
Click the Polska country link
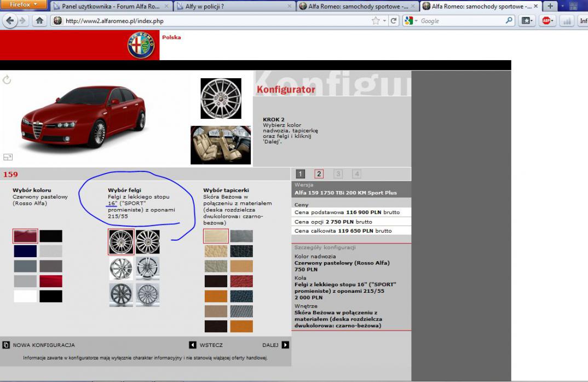tap(171, 37)
